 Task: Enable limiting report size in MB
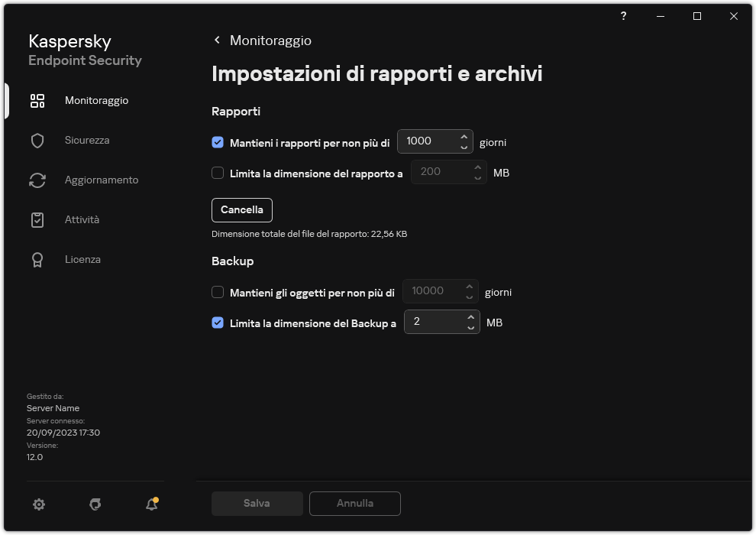point(218,173)
